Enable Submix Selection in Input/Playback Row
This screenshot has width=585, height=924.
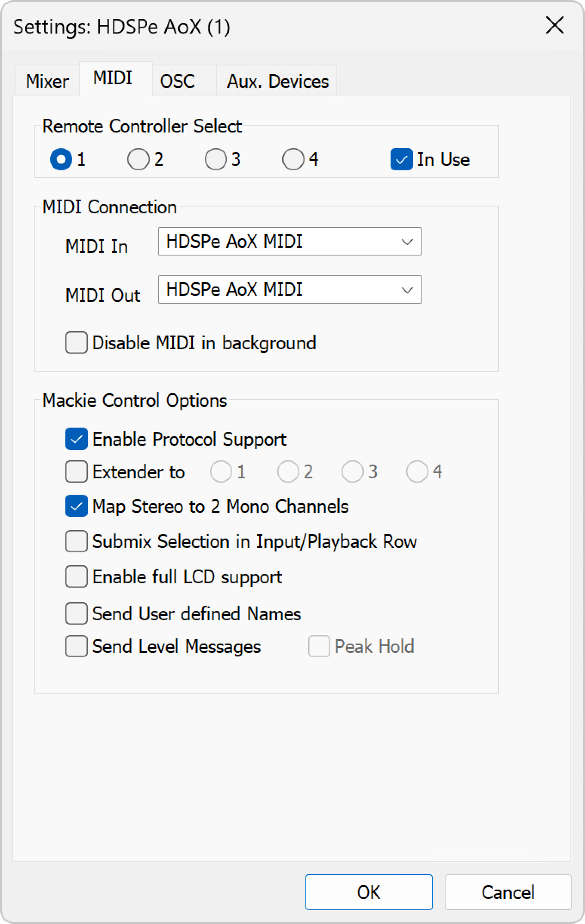[x=77, y=542]
